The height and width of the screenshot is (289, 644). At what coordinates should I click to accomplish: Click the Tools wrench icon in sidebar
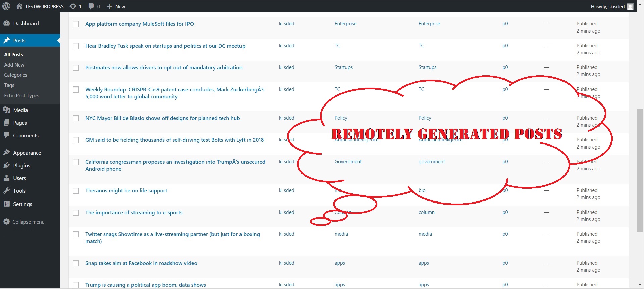(x=6, y=191)
